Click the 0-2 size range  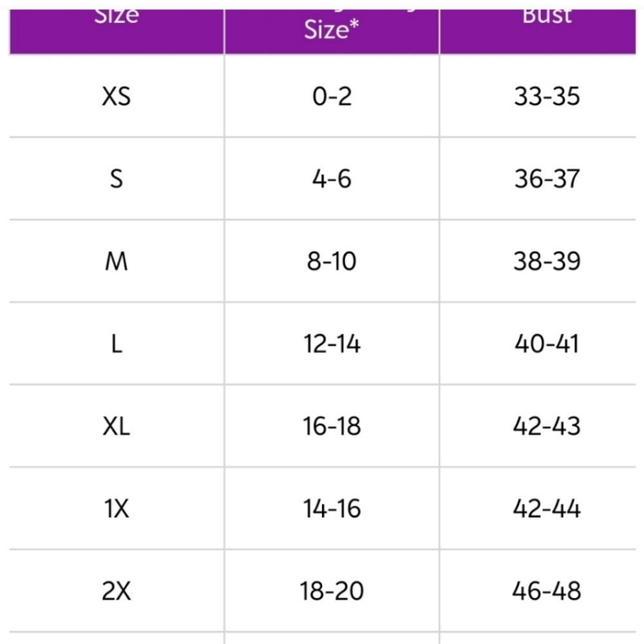[x=332, y=97]
